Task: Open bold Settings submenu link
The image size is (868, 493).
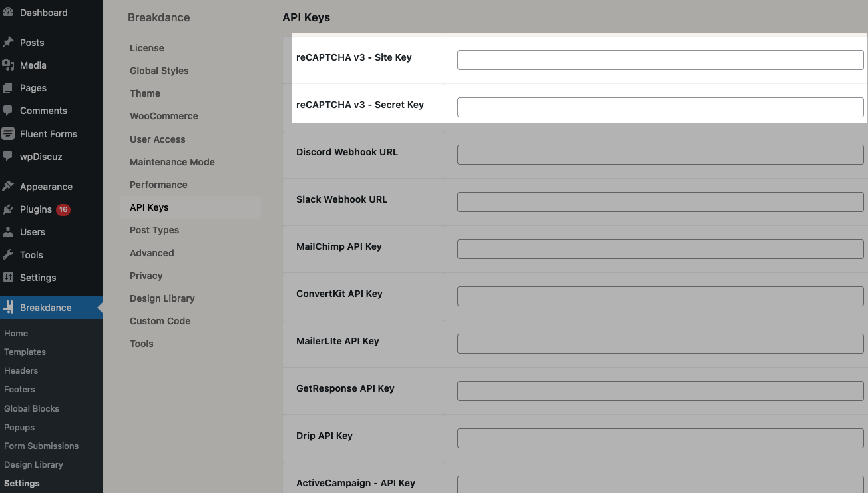Action: tap(22, 483)
